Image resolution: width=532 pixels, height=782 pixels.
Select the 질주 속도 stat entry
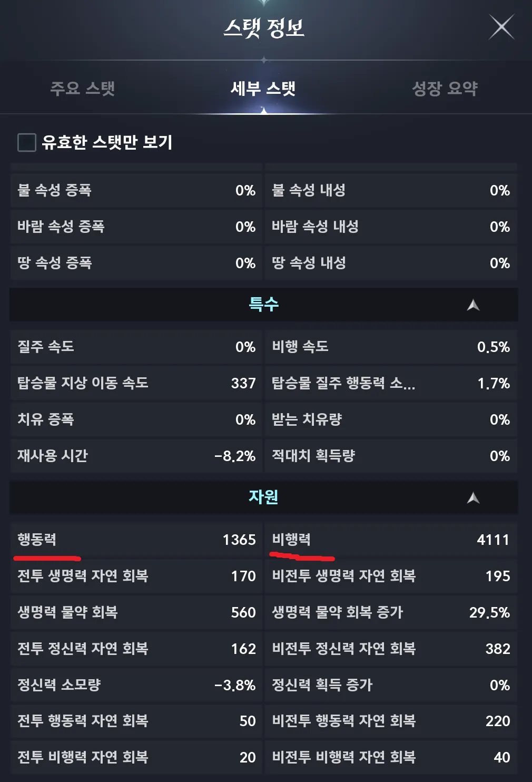point(136,348)
